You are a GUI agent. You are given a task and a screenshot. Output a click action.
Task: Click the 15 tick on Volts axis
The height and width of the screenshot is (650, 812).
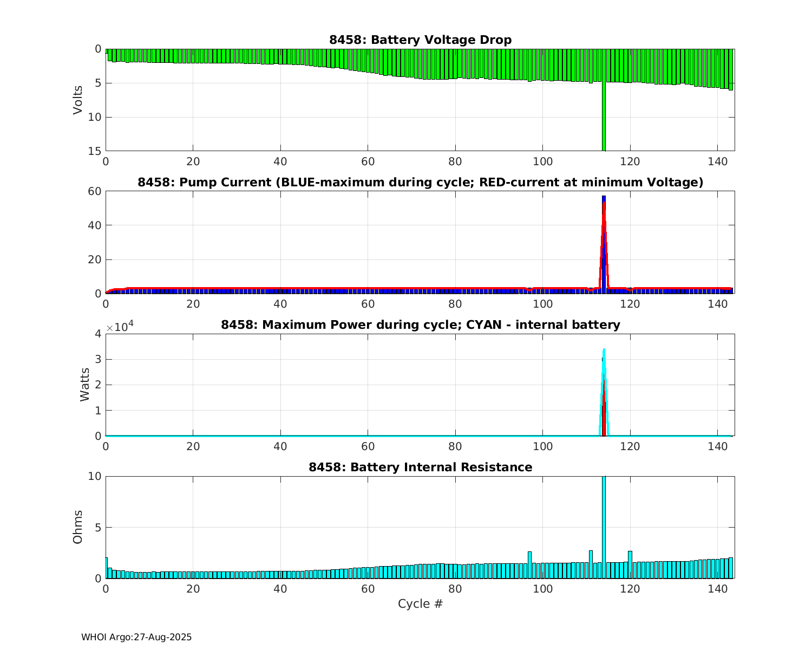pyautogui.click(x=95, y=151)
